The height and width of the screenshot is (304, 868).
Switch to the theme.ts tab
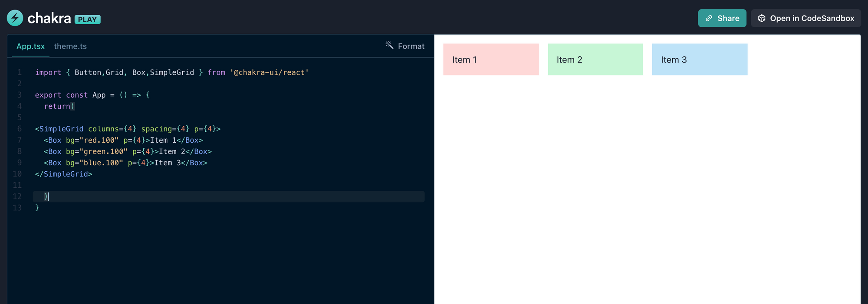point(70,46)
